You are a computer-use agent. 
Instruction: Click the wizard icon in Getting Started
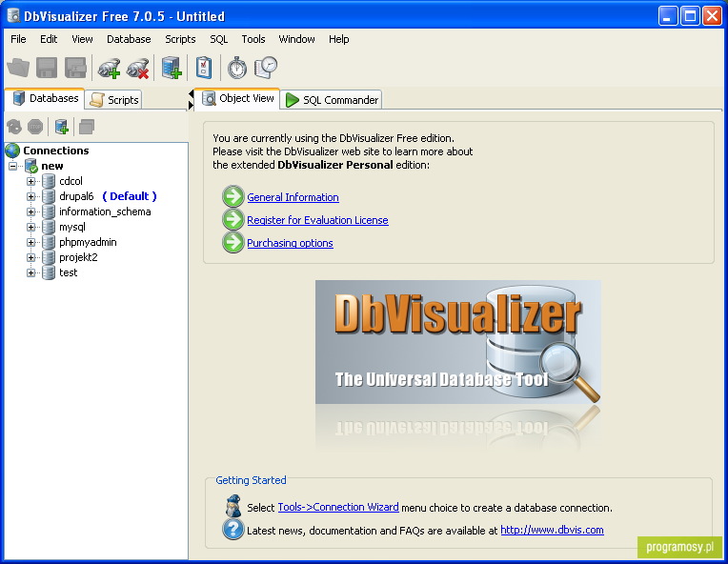click(233, 506)
